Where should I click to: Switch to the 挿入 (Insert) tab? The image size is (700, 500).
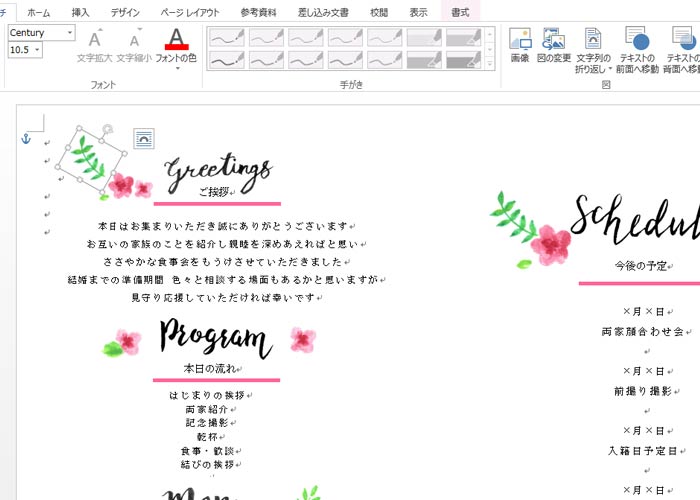pyautogui.click(x=80, y=12)
